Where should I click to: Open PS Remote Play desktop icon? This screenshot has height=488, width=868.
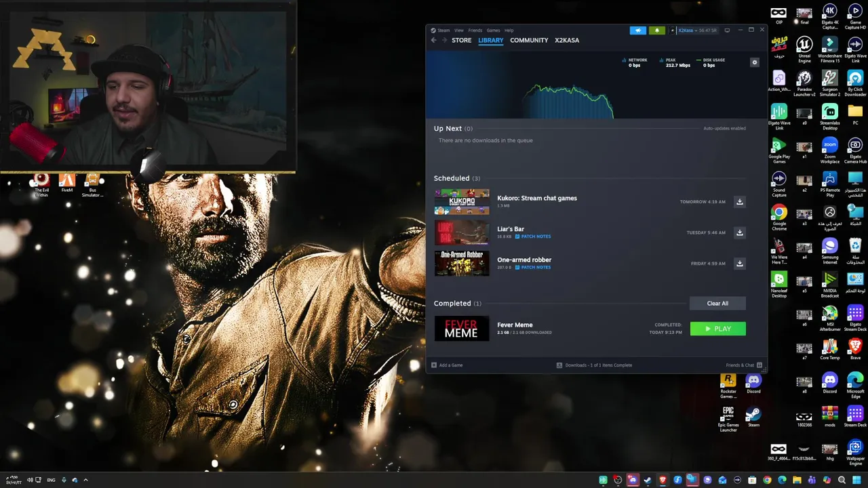pyautogui.click(x=830, y=184)
